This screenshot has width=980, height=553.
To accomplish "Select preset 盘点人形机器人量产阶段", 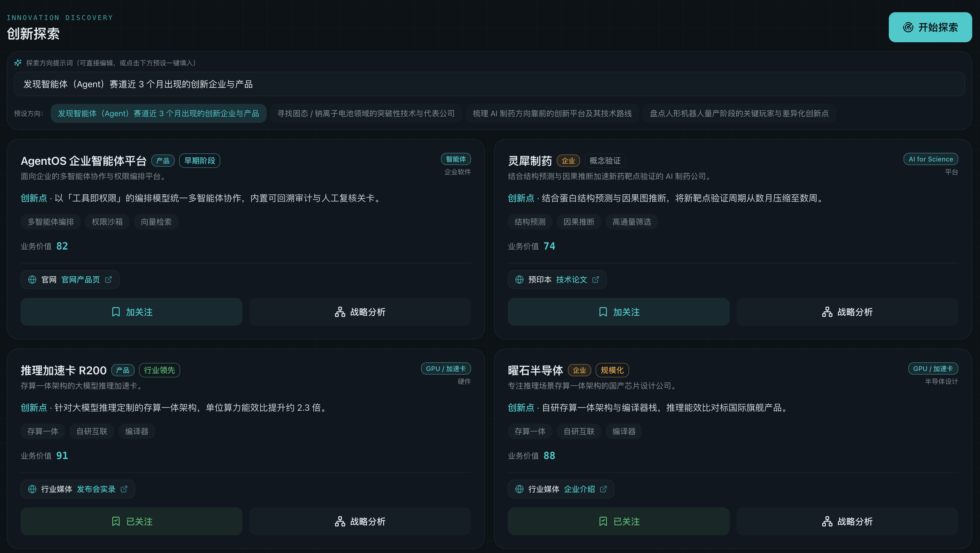I will 739,113.
